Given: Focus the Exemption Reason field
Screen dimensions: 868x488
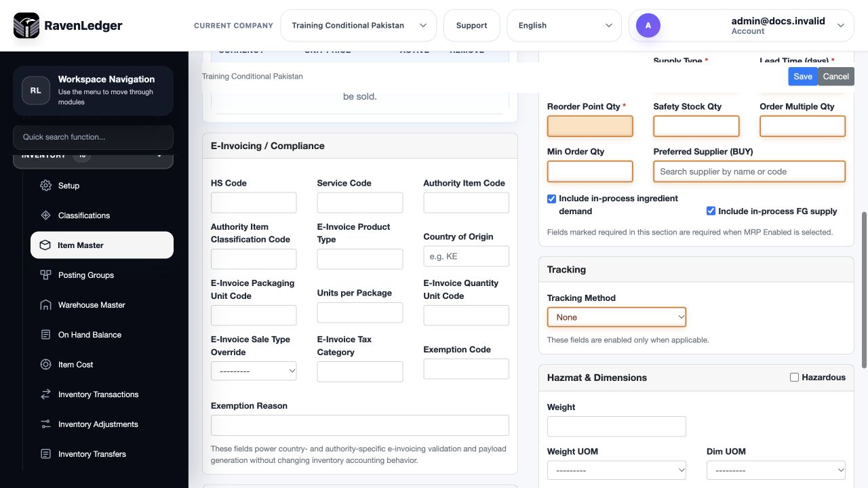Looking at the screenshot, I should [360, 425].
